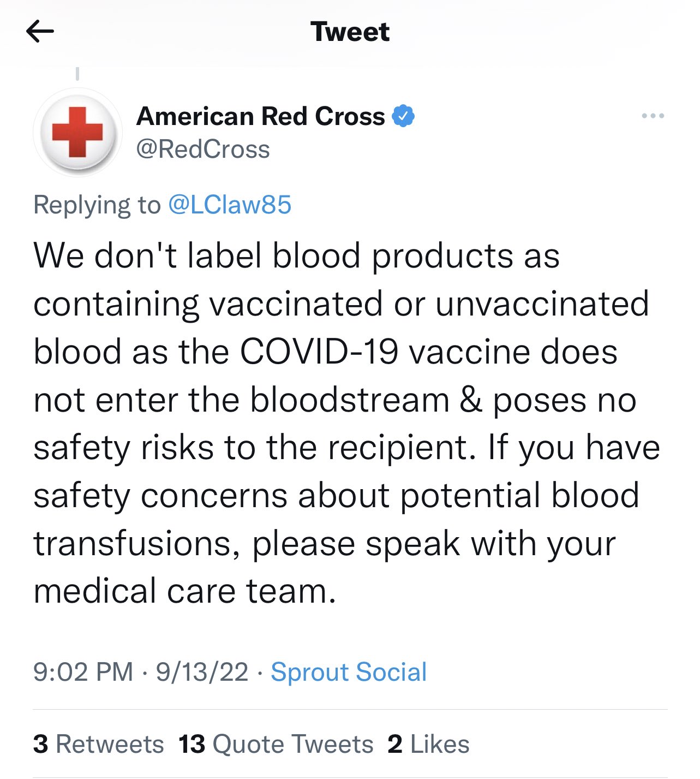The height and width of the screenshot is (779, 700).
Task: View the 3 Retweets list
Action: click(98, 744)
